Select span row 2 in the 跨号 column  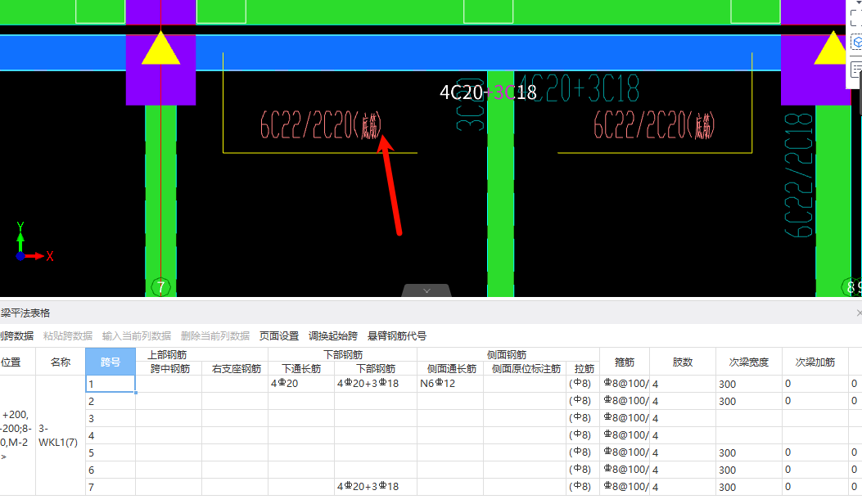click(x=110, y=401)
